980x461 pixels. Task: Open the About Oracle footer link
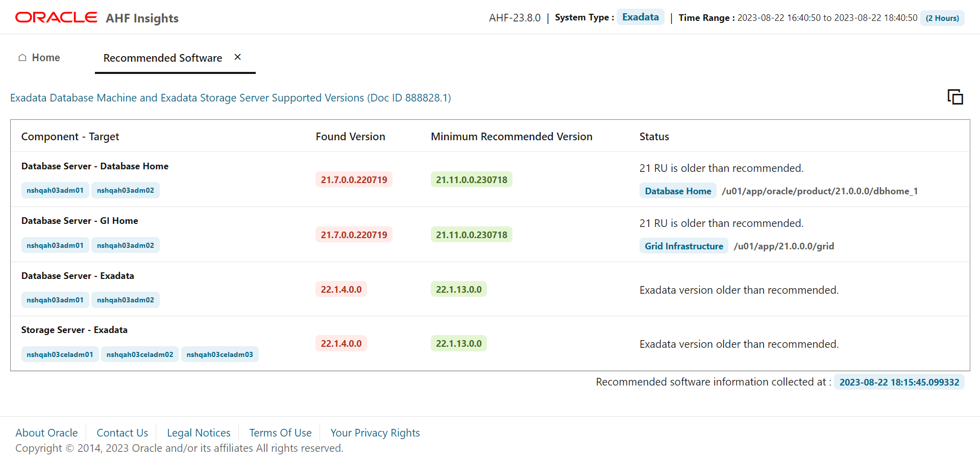pyautogui.click(x=46, y=433)
